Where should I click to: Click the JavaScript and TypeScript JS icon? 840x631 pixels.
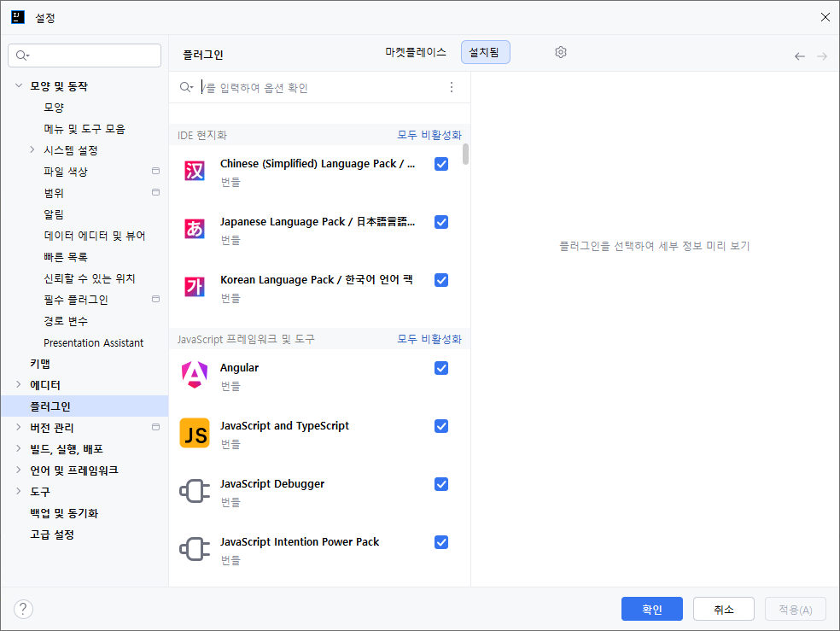pyautogui.click(x=195, y=433)
